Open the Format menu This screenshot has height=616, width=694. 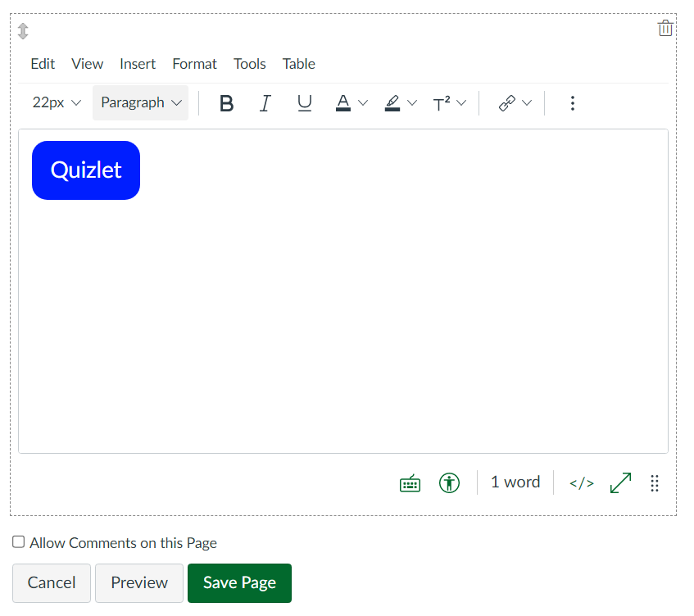[x=194, y=64]
